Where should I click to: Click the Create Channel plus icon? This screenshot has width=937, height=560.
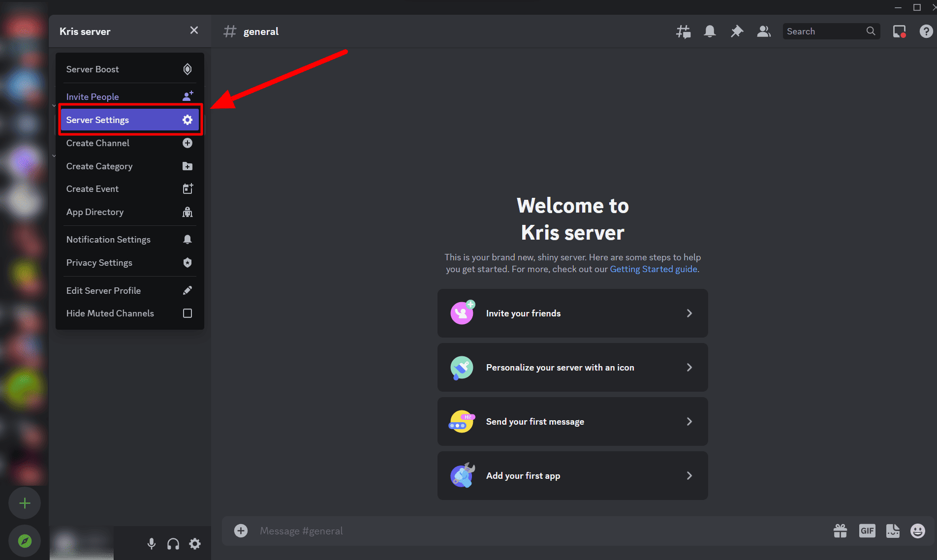187,143
